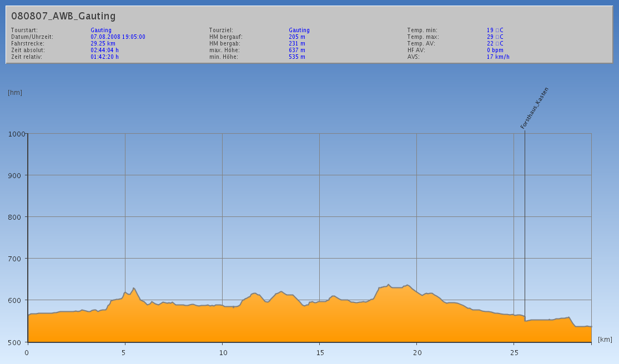619x364 pixels.
Task: Click the Forsthaus_Kasten waypoint label
Action: coord(534,108)
